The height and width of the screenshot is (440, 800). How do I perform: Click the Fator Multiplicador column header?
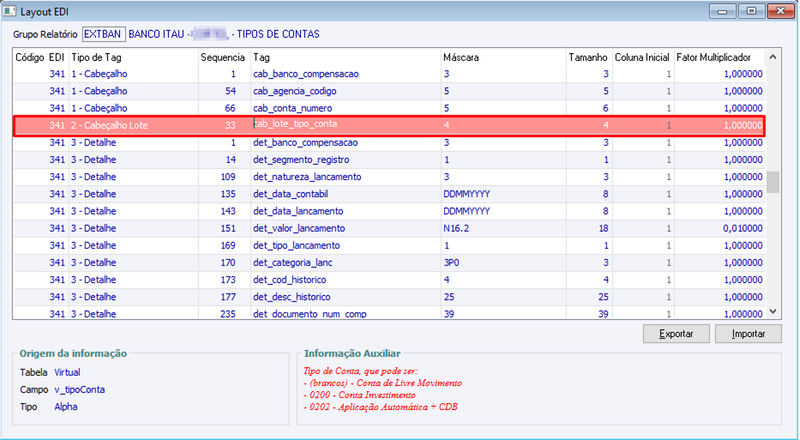719,57
